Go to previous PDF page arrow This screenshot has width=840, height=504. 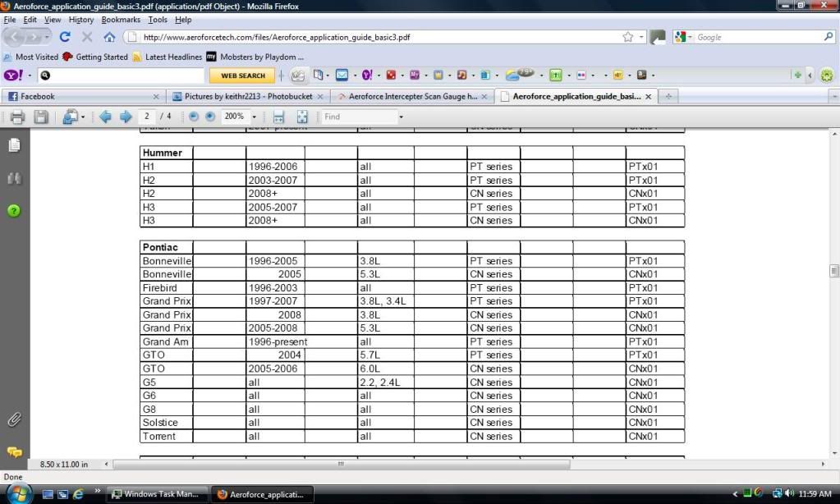(106, 117)
